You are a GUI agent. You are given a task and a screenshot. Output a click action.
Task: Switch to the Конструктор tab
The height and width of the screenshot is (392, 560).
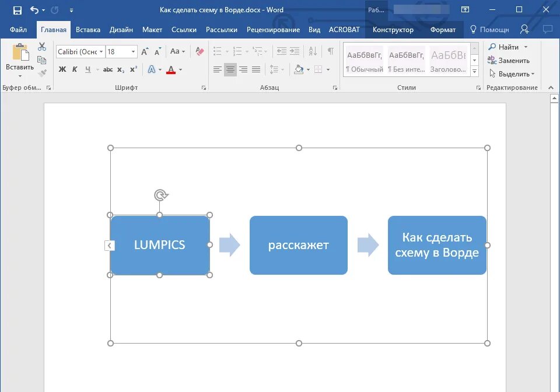click(x=393, y=30)
